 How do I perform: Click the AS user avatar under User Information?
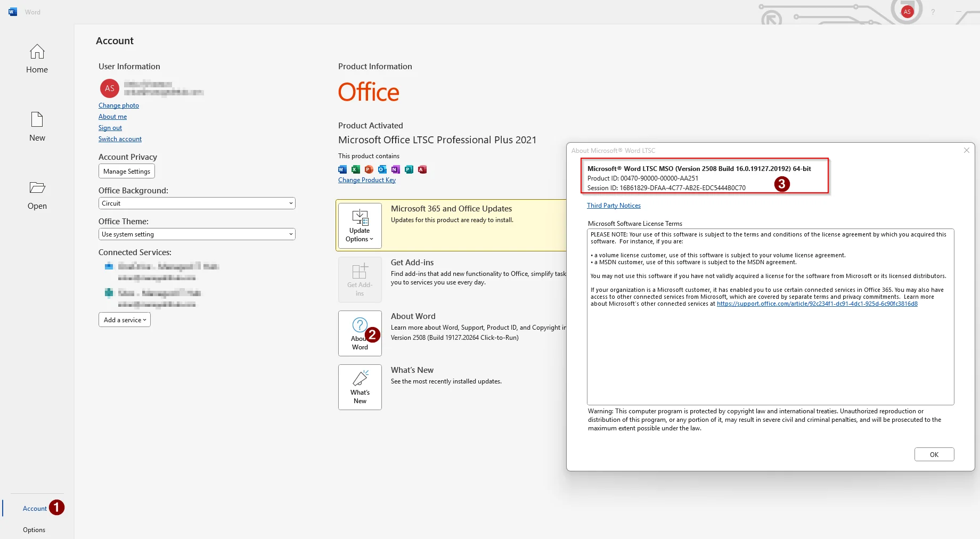109,88
